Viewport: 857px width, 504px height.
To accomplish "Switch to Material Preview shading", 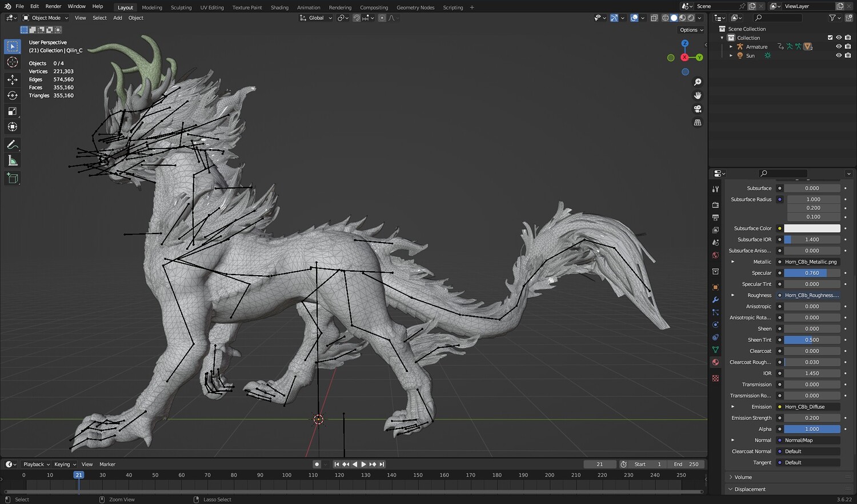I will [683, 18].
